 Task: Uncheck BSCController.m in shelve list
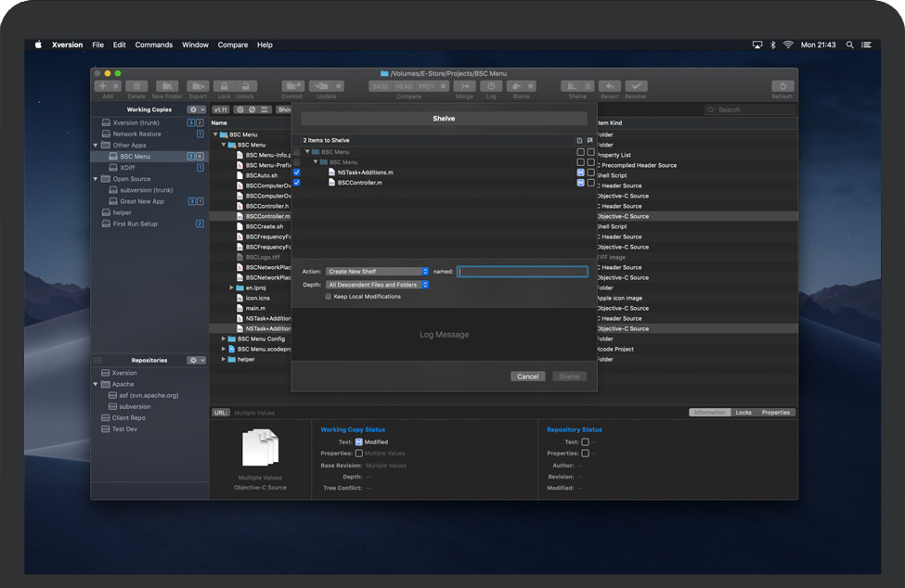tap(297, 183)
